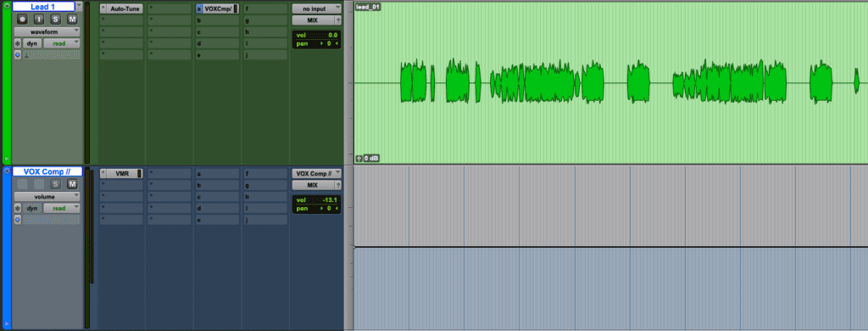Click Lead 1 blue timebase selector icon
The image size is (868, 331).
18,55
